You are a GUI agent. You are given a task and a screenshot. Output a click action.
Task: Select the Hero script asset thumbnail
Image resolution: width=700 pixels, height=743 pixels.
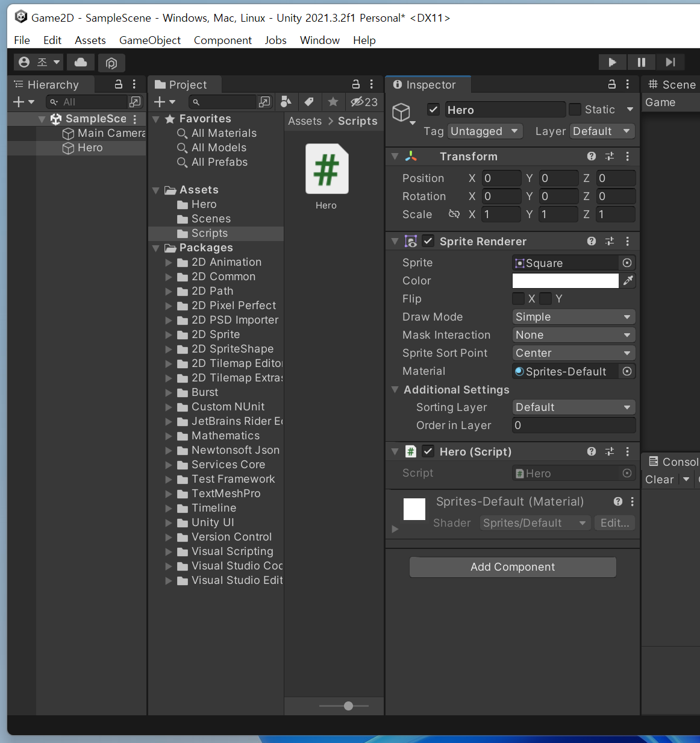tap(327, 169)
